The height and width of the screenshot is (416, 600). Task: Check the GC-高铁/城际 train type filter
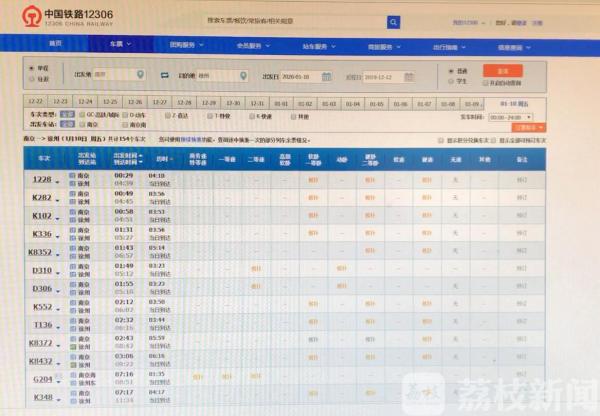(x=84, y=116)
